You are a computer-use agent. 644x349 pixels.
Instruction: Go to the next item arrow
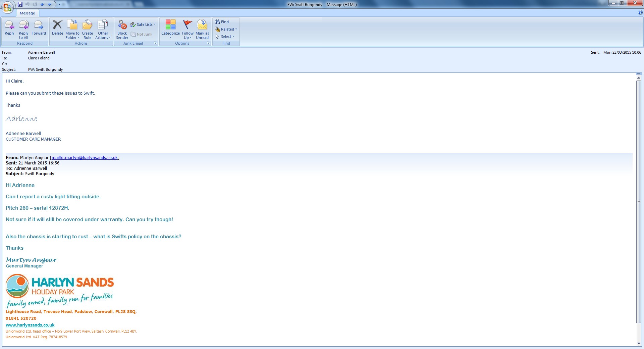(50, 4)
